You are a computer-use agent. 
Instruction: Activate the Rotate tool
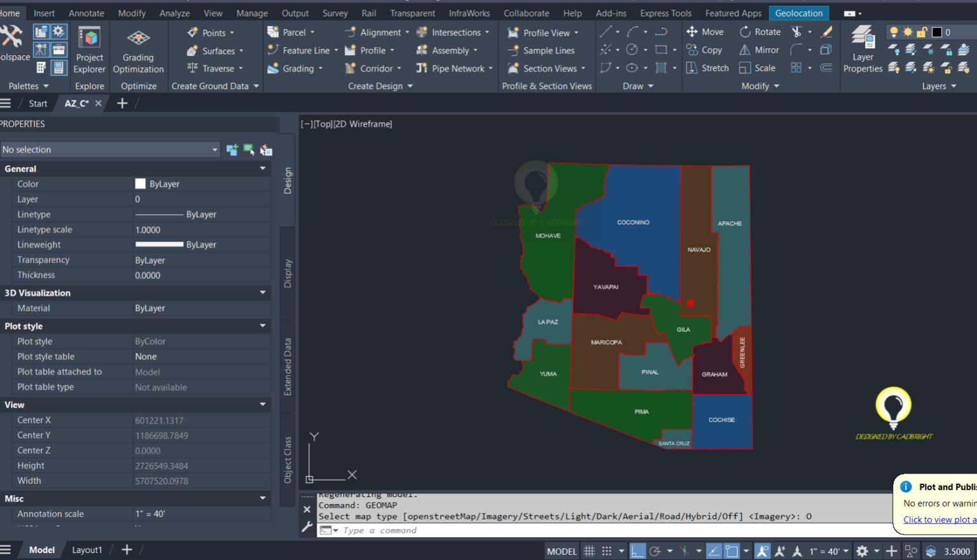click(759, 31)
